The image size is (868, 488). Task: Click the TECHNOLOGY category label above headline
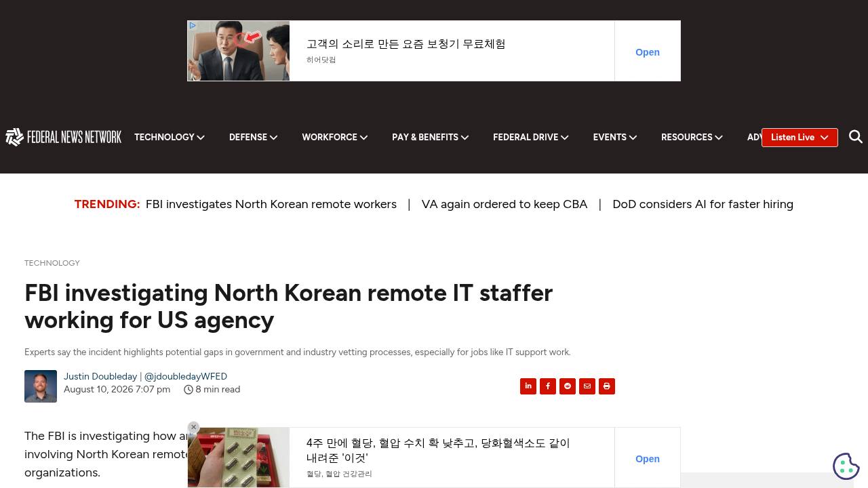52,263
